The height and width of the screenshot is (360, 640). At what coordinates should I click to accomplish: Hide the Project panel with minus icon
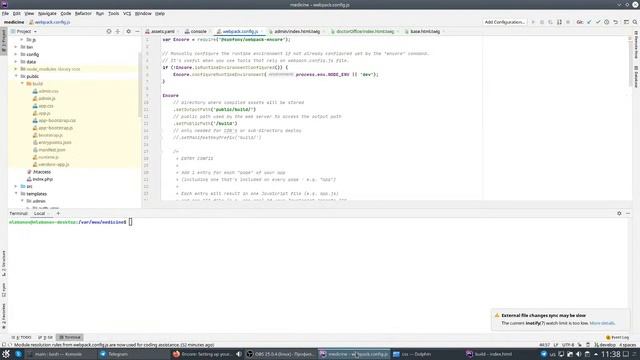point(137,31)
